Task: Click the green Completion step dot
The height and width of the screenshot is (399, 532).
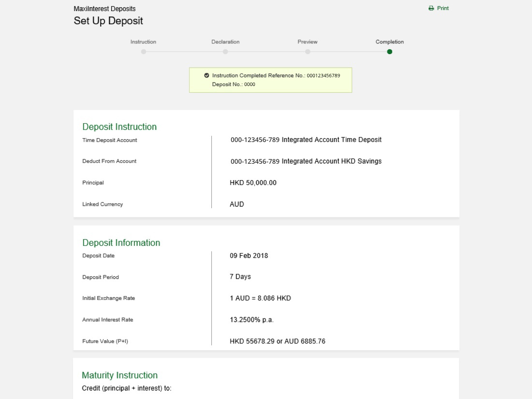Action: [389, 52]
